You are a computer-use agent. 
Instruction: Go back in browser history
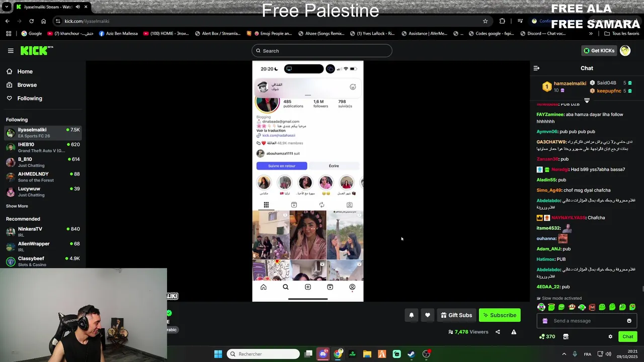click(x=7, y=21)
